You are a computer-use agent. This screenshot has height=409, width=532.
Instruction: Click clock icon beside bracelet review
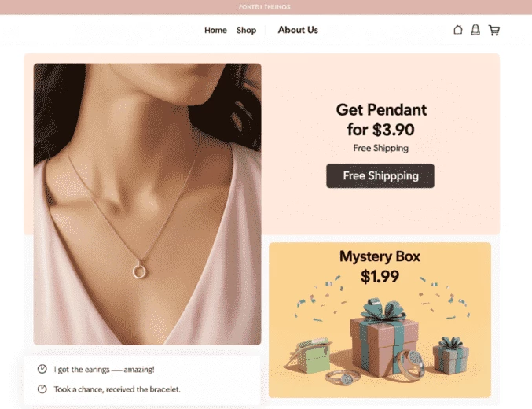(42, 389)
